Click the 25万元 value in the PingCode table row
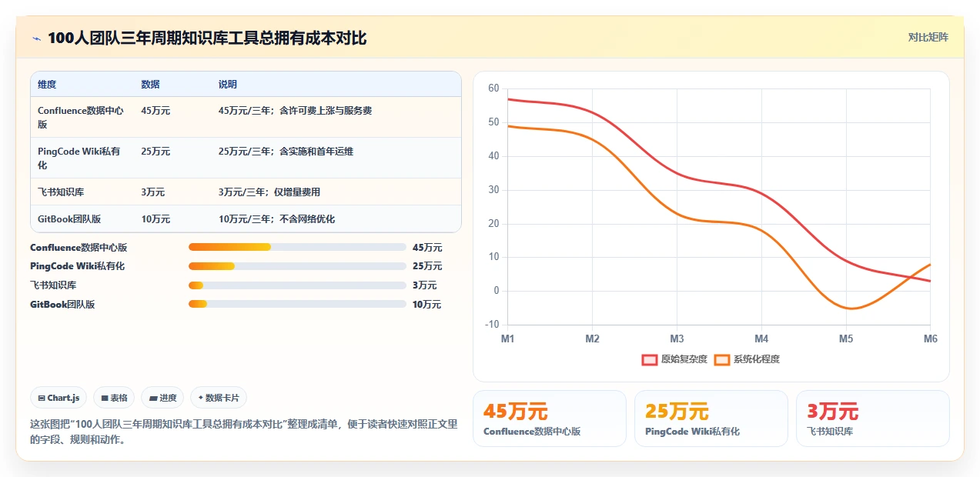The image size is (980, 477). [x=156, y=152]
